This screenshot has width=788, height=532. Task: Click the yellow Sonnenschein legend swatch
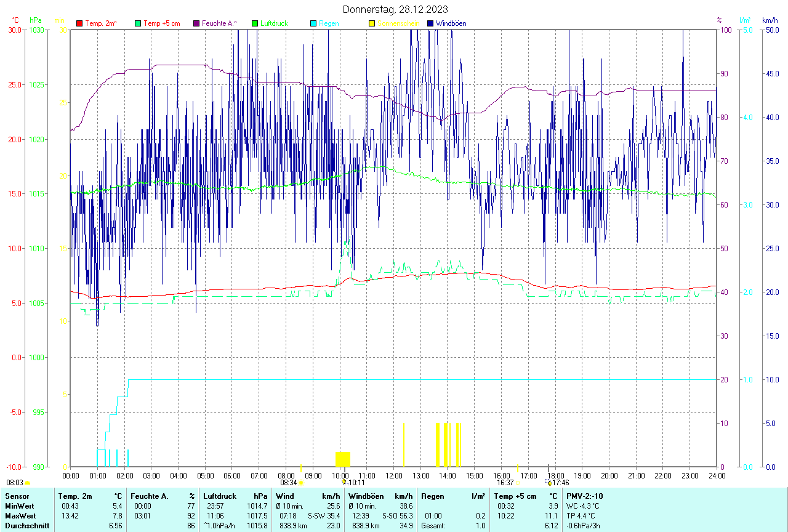(x=372, y=23)
